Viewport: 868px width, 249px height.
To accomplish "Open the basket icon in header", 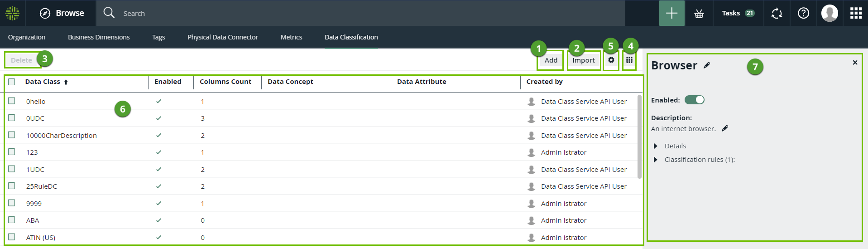I will (699, 14).
